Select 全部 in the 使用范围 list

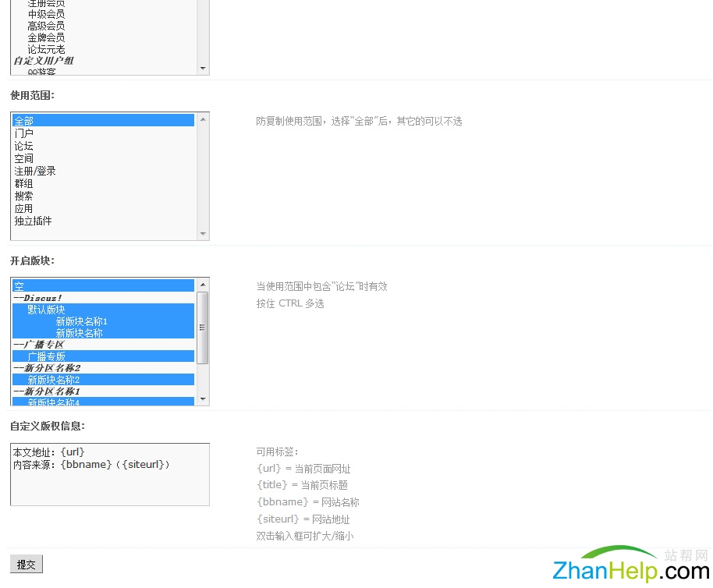click(x=103, y=120)
